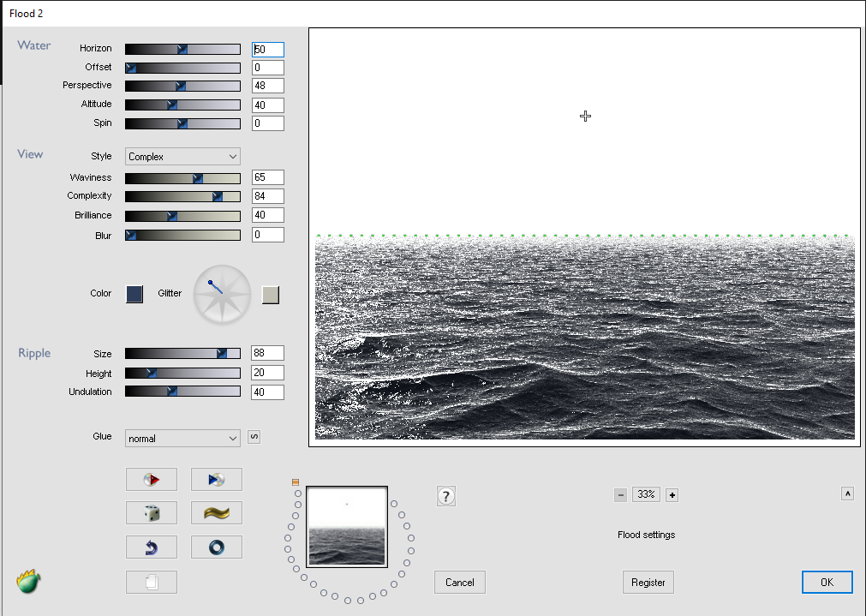
Task: Confirm with the OK button
Action: click(x=826, y=582)
